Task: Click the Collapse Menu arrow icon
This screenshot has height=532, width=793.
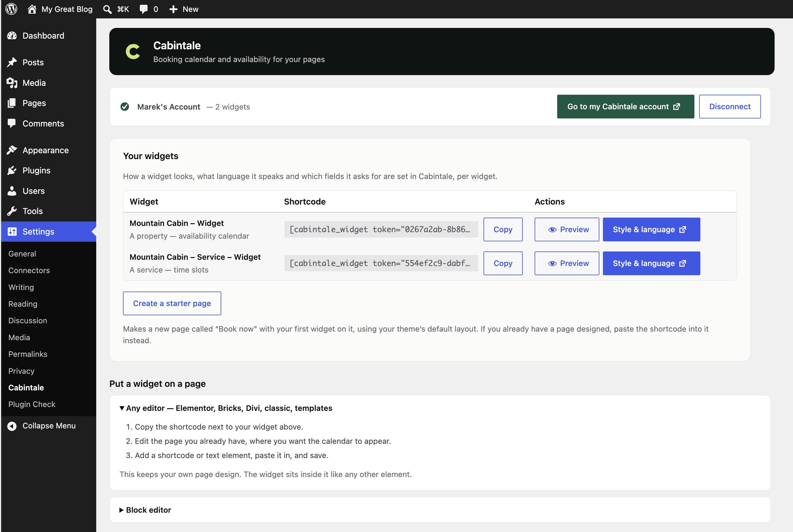Action: click(12, 426)
